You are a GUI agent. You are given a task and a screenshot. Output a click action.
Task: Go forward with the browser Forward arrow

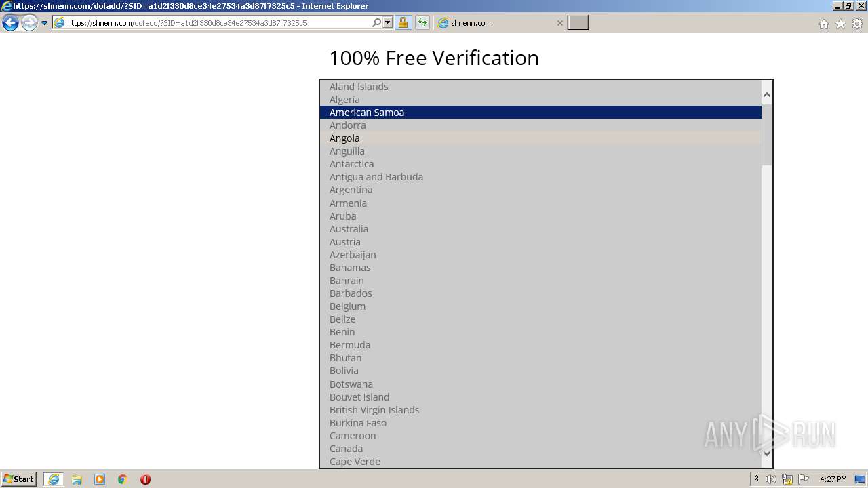click(x=29, y=23)
